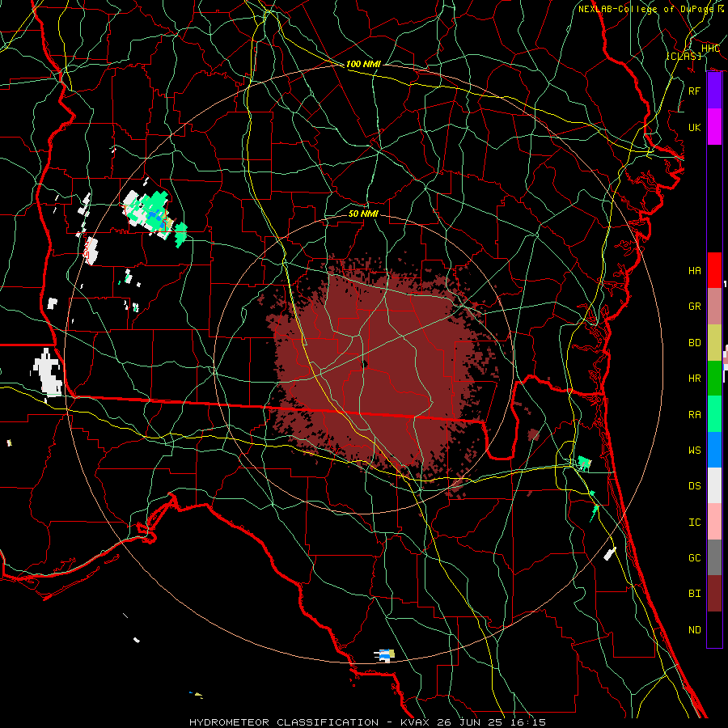The width and height of the screenshot is (728, 728).
Task: Click the RF legend label
Action: pyautogui.click(x=694, y=91)
